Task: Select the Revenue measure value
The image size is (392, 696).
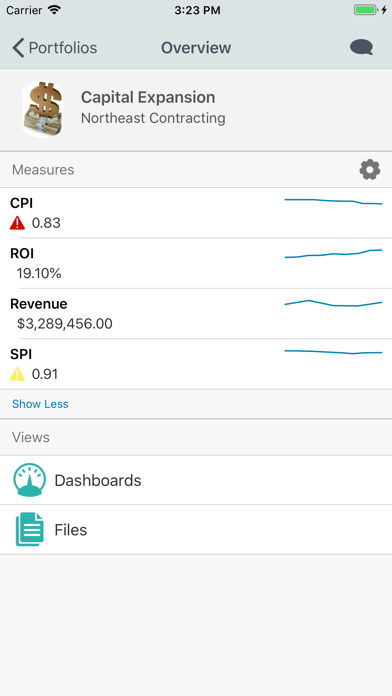Action: [65, 324]
